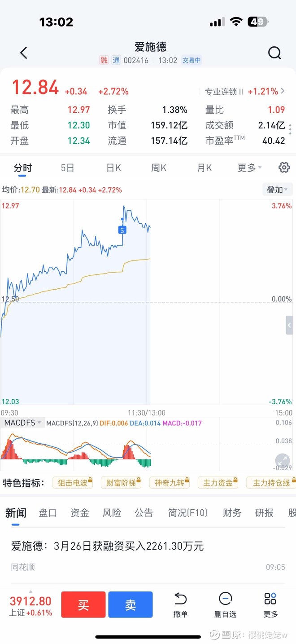Tap the red 买 buy button
Screen dimensions: 296x644
(x=83, y=604)
